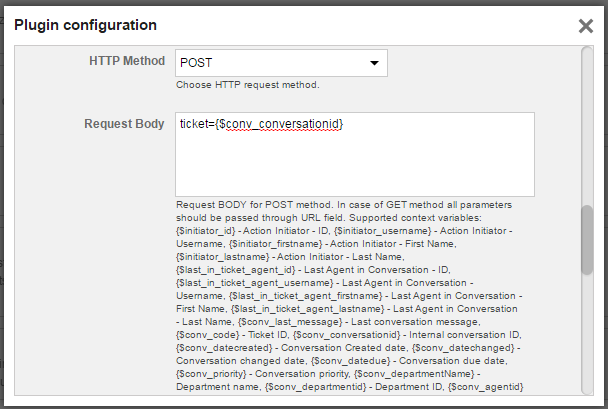Click the underlined conv_conversationid word in Request Body
This screenshot has width=608, height=409.
pyautogui.click(x=282, y=124)
